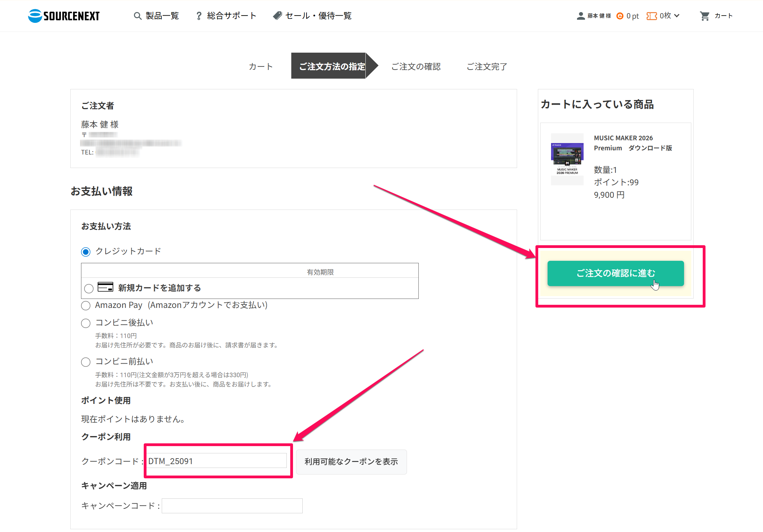Click the orange points coin icon
The height and width of the screenshot is (532, 763).
(620, 16)
